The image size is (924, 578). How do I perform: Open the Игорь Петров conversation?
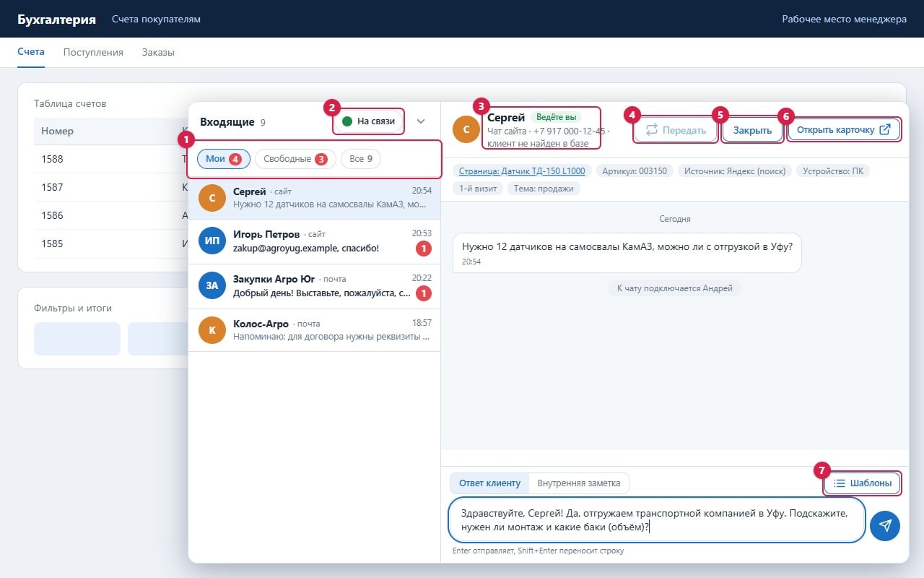[314, 241]
